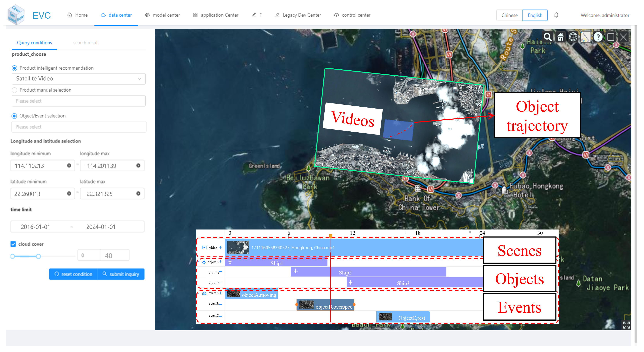The height and width of the screenshot is (352, 644).
Task: Click the submit inquiry button
Action: 121,274
